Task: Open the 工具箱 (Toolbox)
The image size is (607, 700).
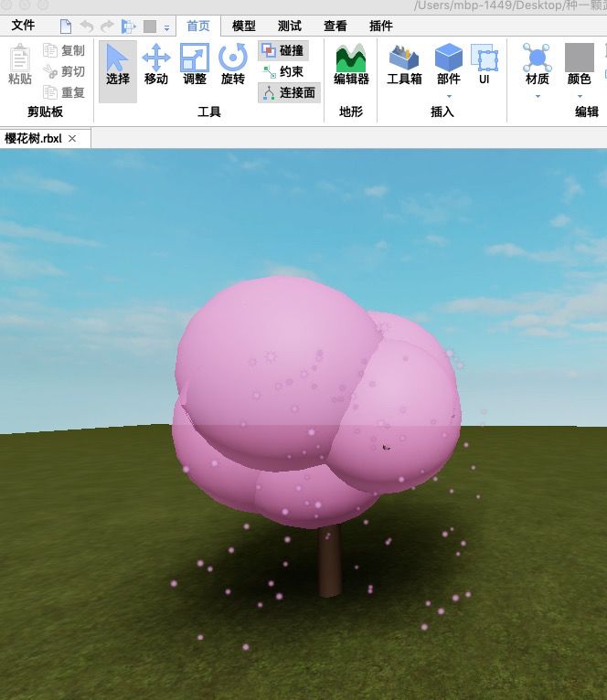Action: click(x=404, y=65)
